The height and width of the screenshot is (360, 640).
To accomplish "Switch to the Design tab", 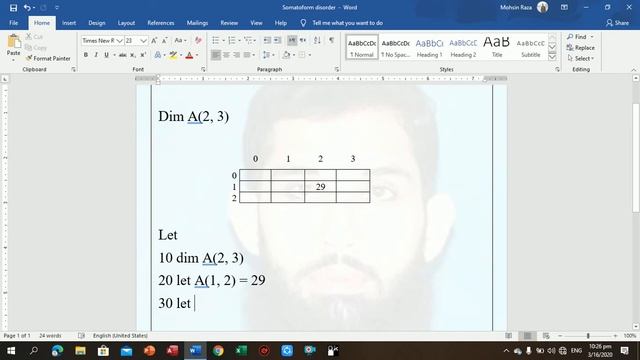I will click(97, 23).
